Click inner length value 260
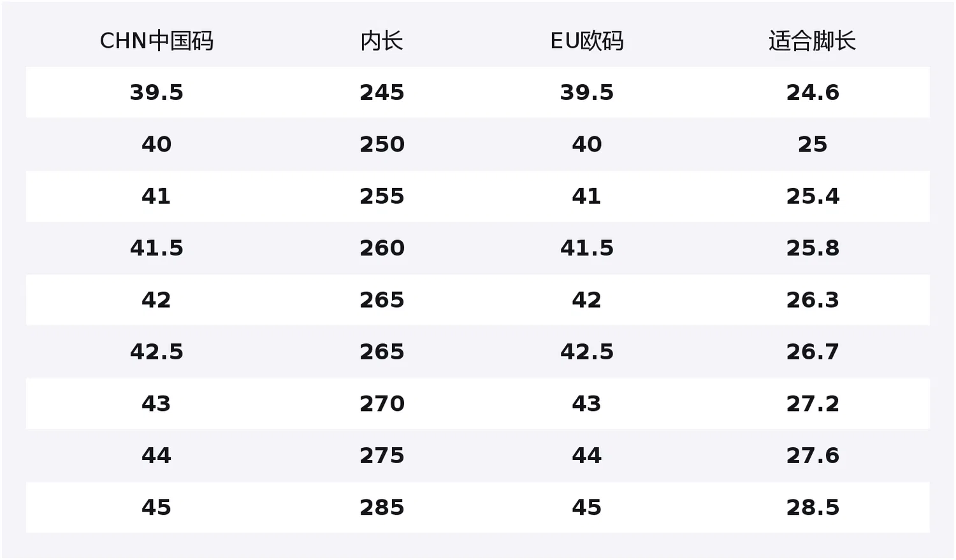 [382, 248]
